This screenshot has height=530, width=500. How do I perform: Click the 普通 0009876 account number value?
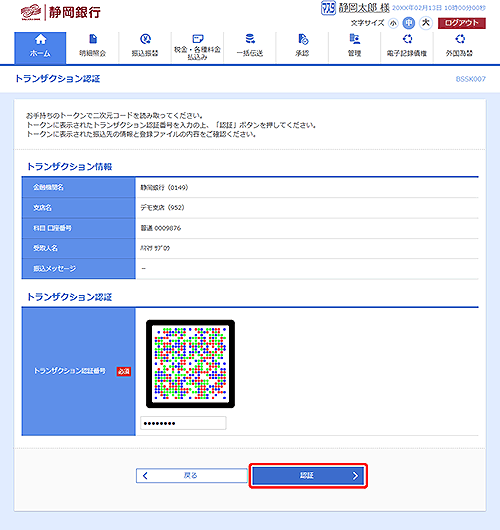click(x=161, y=228)
